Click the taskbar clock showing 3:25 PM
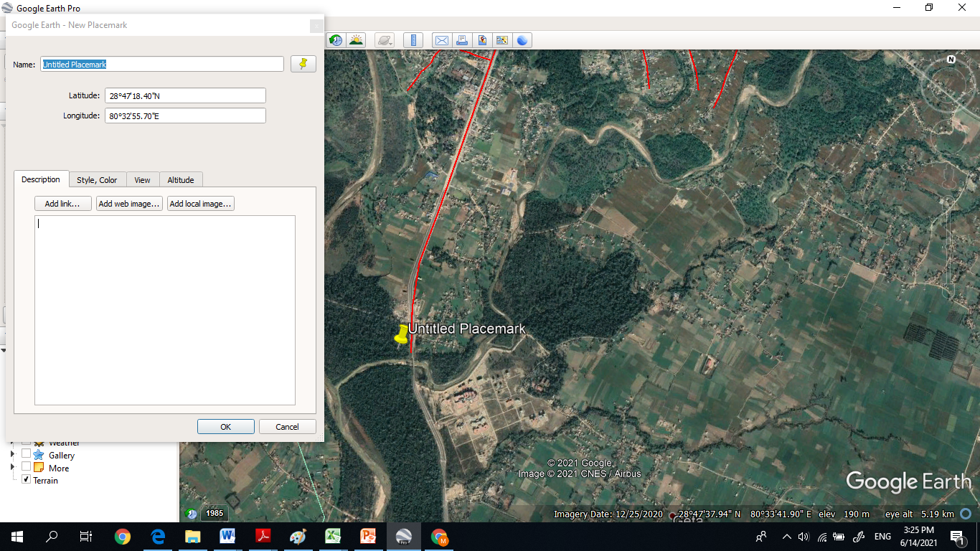The width and height of the screenshot is (980, 551). pyautogui.click(x=918, y=537)
